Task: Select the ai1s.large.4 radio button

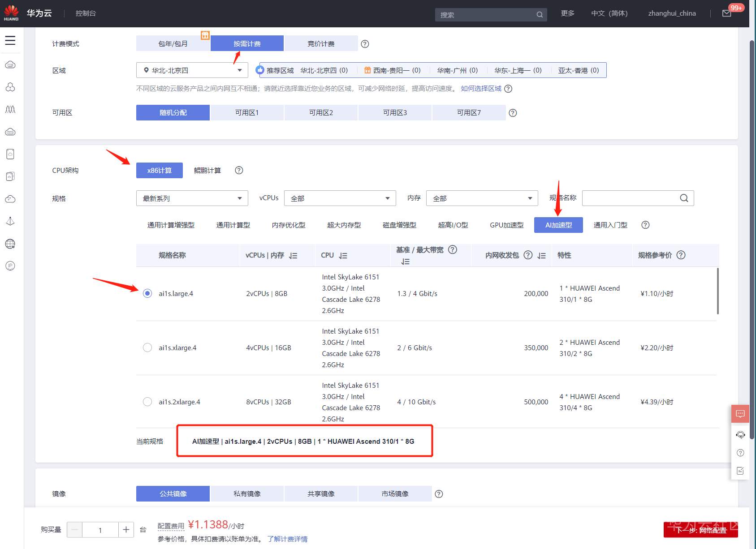Action: pyautogui.click(x=147, y=293)
